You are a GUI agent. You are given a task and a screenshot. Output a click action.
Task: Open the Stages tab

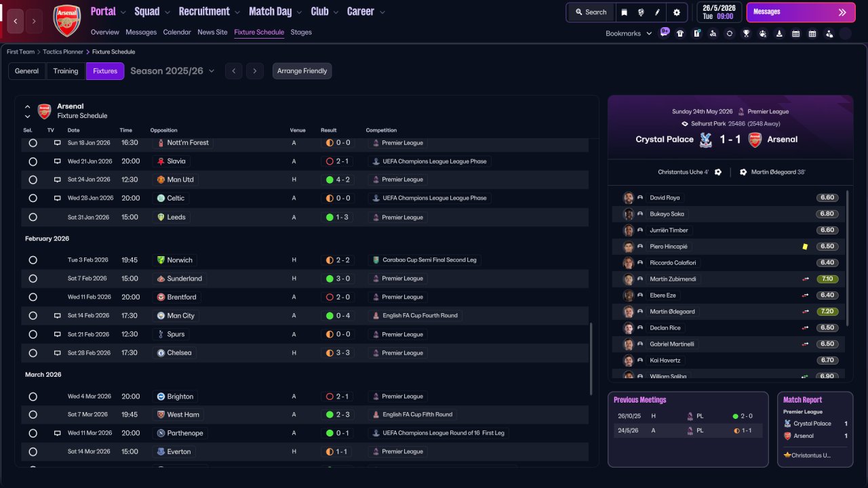pos(301,33)
